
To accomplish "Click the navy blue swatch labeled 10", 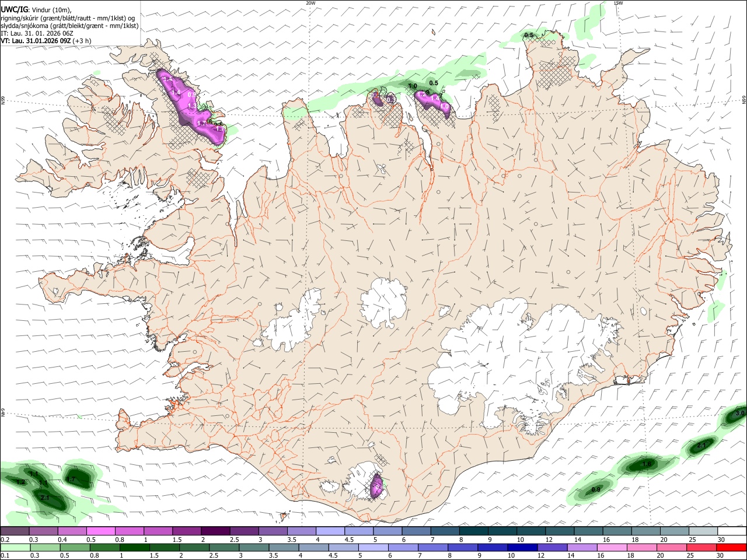I will pos(521,548).
